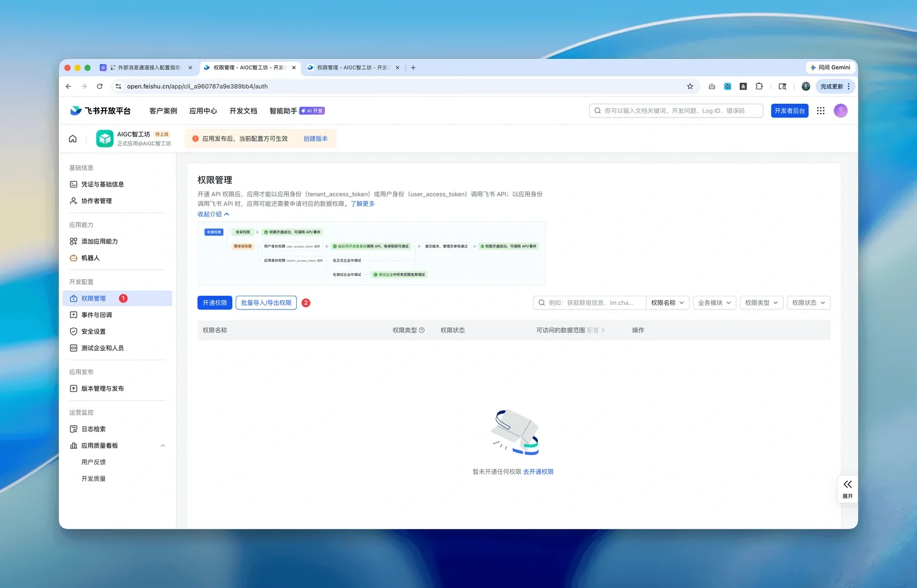This screenshot has height=588, width=917.
Task: Open the 权限状态 filter dropdown
Action: point(809,303)
